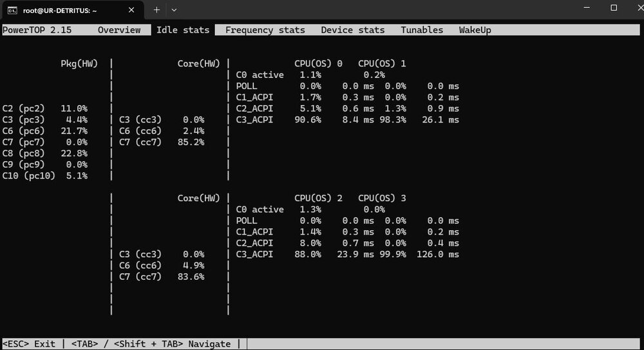Click the PowerTOP 2.15 title text
This screenshot has width=644, height=350.
pyautogui.click(x=37, y=30)
